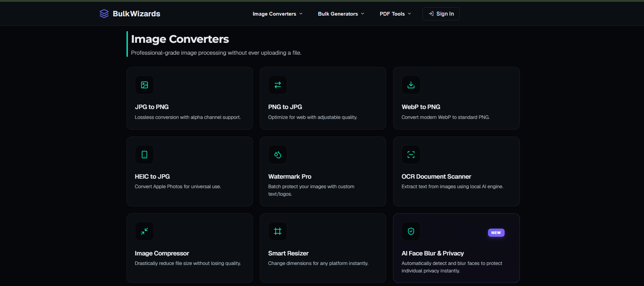Click the Image Compressor shrink arrows icon
The width and height of the screenshot is (644, 286).
point(144,231)
